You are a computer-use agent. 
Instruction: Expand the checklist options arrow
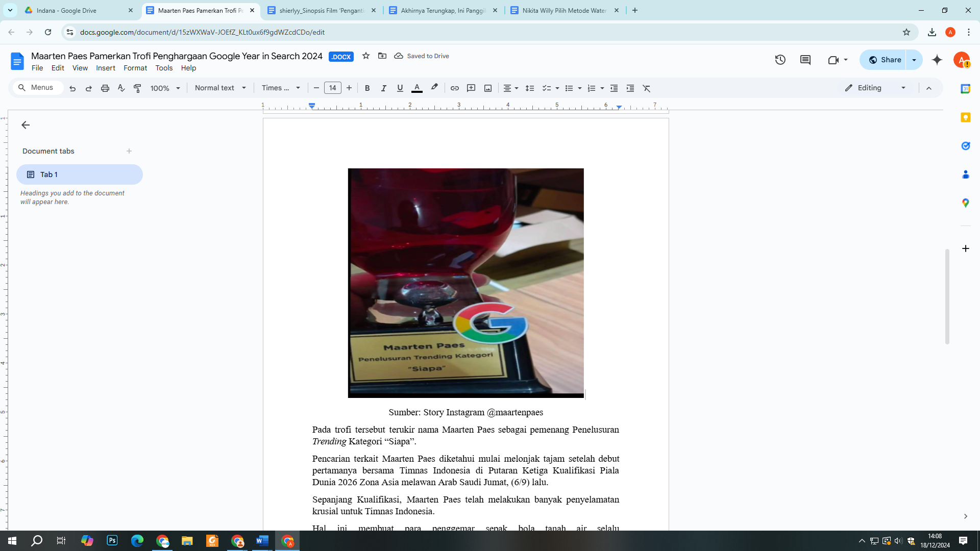point(557,88)
